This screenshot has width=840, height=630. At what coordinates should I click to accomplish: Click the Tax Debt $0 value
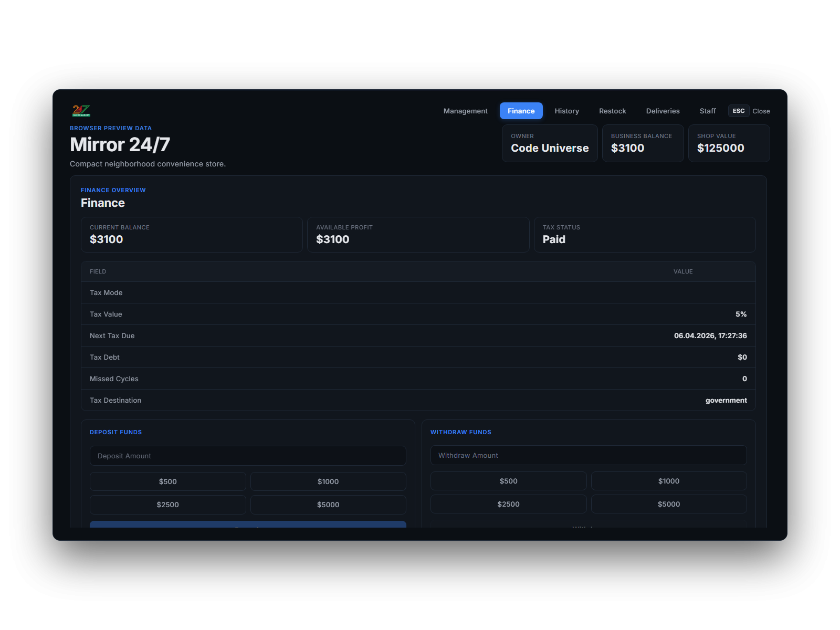742,357
